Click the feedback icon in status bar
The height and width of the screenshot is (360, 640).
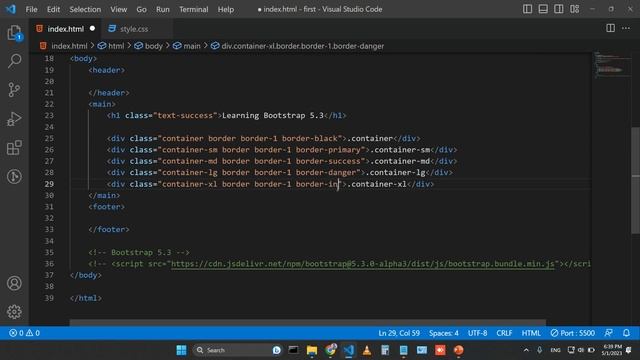pyautogui.click(x=608, y=333)
